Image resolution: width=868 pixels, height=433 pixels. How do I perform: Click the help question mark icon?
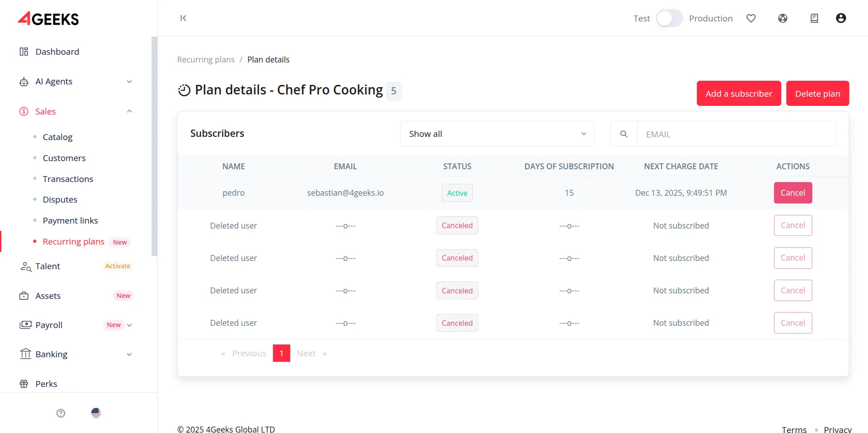coord(61,413)
